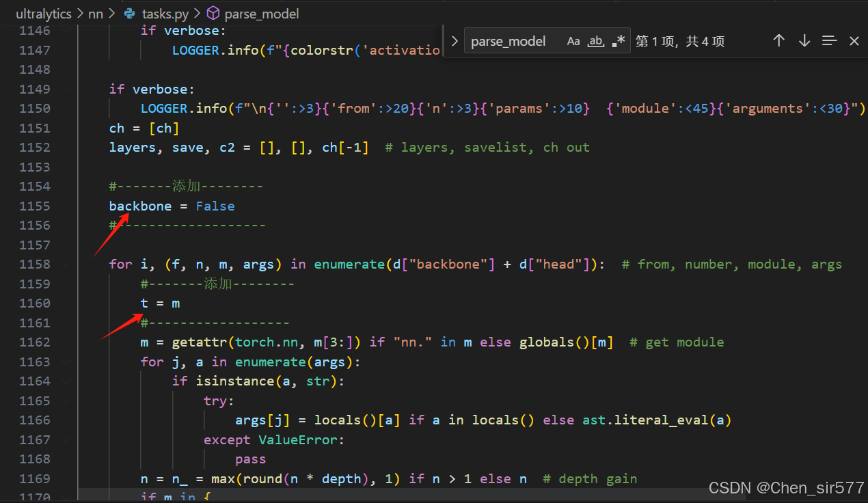Screen dimensions: 868x503
Task: Open parse_model breadcrumb symbol
Action: 262,13
